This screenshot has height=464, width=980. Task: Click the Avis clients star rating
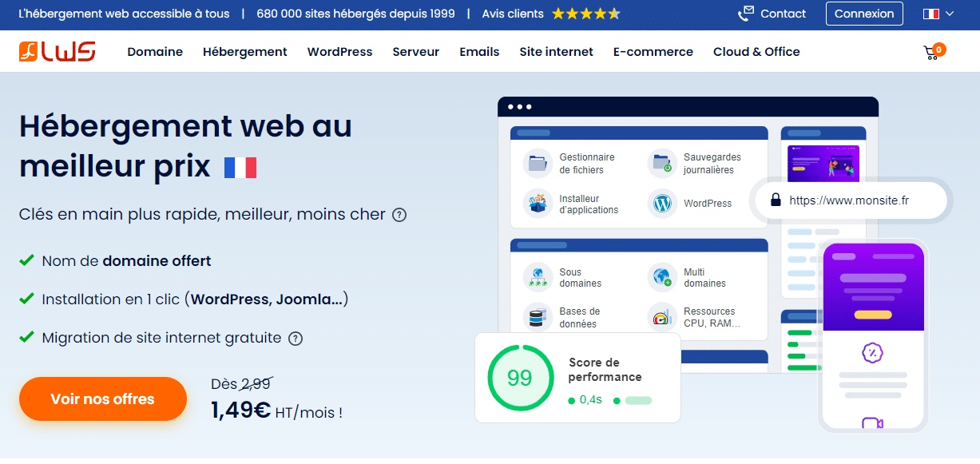(585, 14)
